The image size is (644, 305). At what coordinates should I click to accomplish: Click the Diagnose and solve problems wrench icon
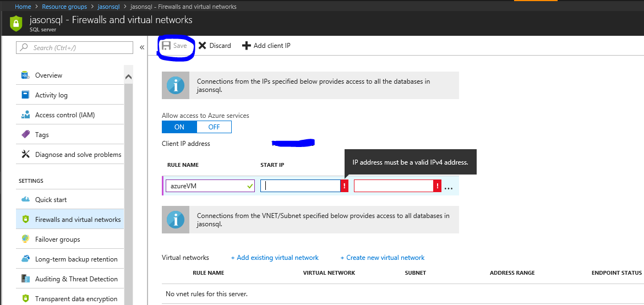click(25, 155)
